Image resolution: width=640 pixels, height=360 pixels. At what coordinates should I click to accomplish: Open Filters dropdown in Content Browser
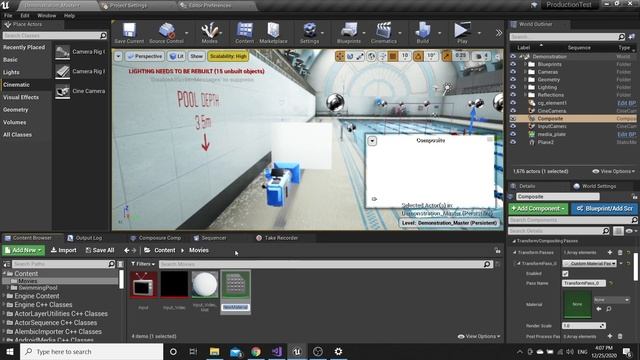(143, 264)
